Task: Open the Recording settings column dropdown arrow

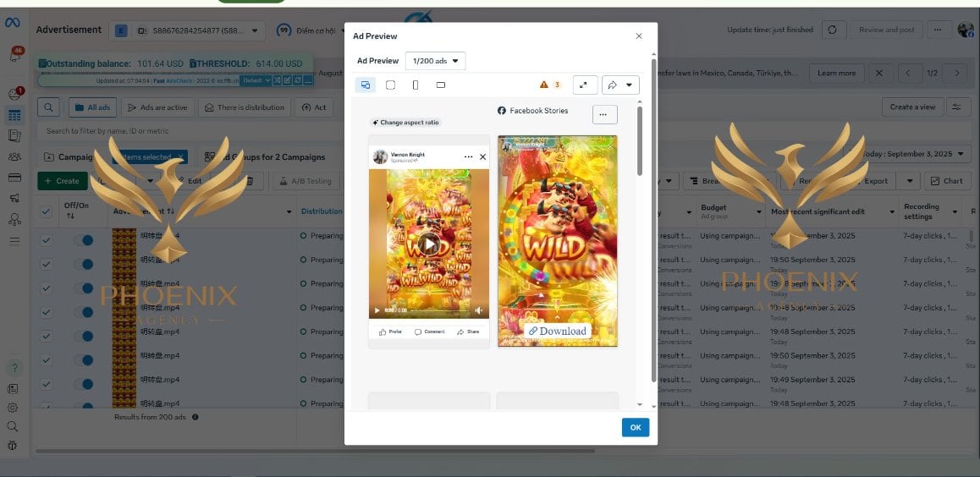Action: 955,211
